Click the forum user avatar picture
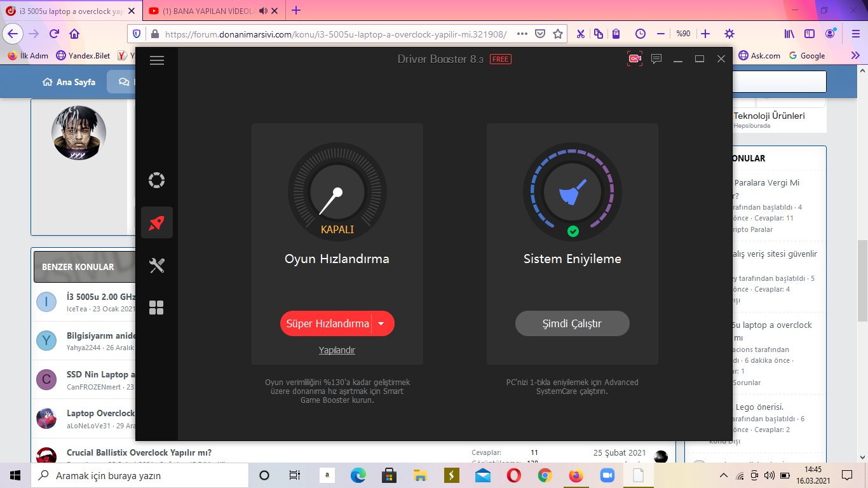Screen dimensions: 868x488 pos(79,133)
